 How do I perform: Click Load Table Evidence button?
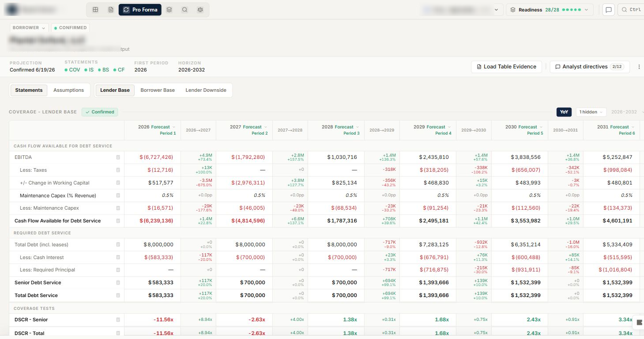[x=506, y=67]
